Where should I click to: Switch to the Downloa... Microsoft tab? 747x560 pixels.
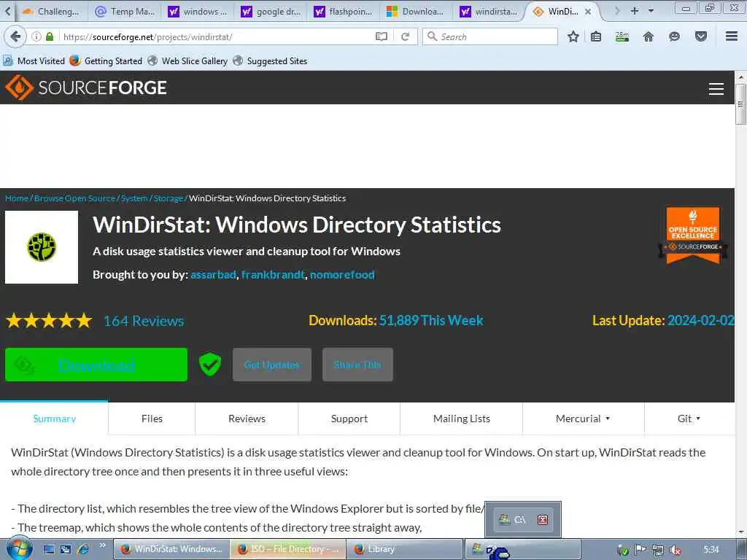(415, 12)
